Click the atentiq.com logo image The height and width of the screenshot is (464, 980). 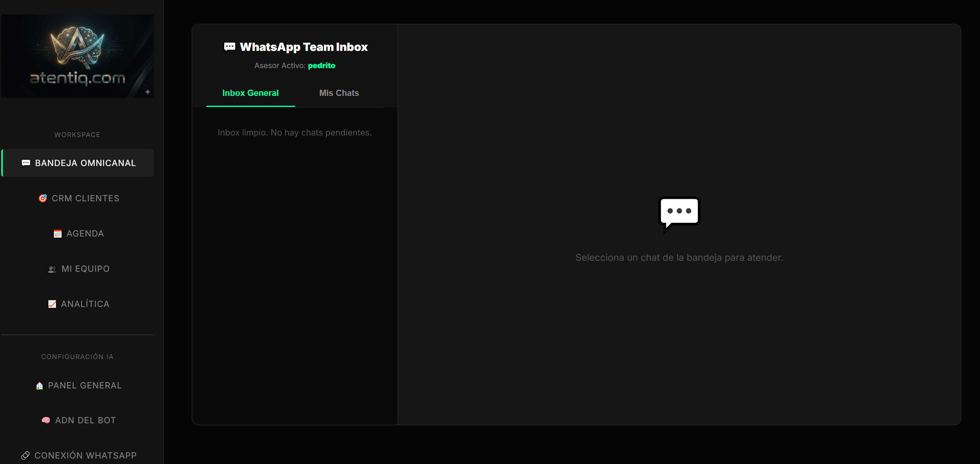(x=77, y=57)
